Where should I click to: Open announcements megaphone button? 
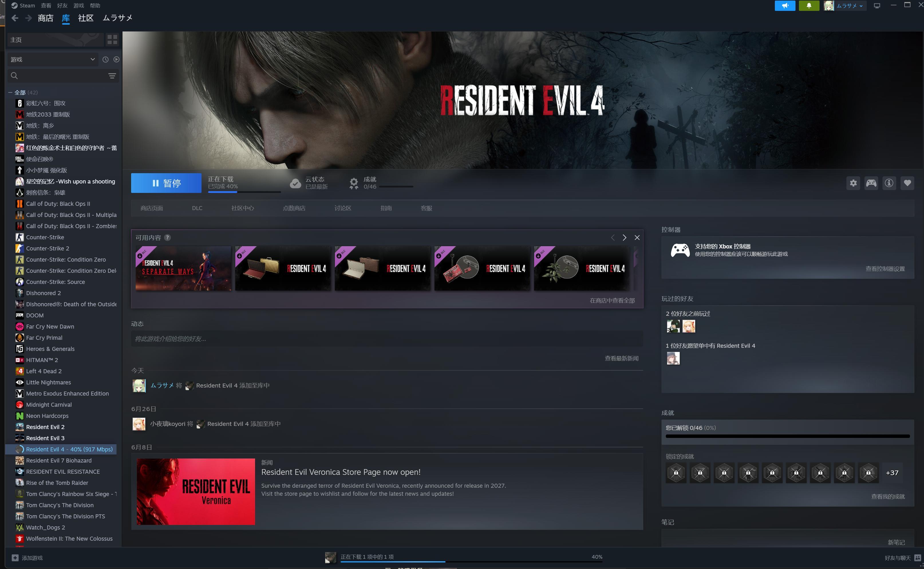point(785,6)
